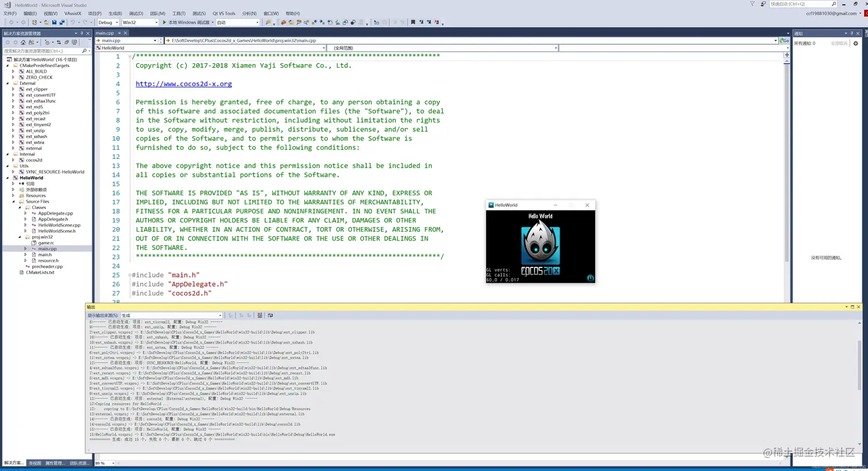
Task: Click the notifications filter funnel icon
Action: (752, 4)
